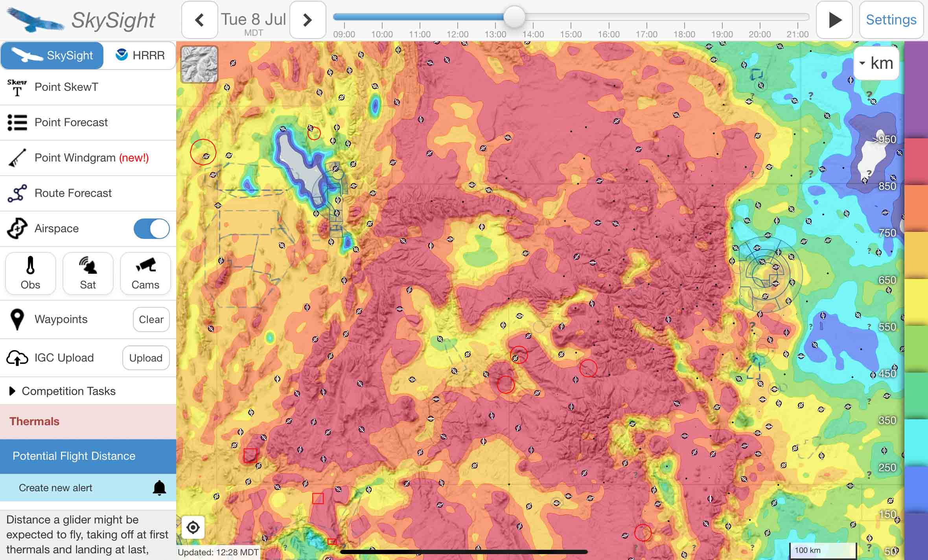
Task: Select the SkySight model tab
Action: point(52,55)
